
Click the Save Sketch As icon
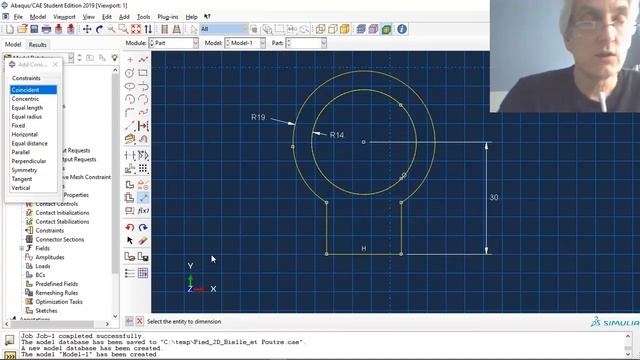(143, 257)
